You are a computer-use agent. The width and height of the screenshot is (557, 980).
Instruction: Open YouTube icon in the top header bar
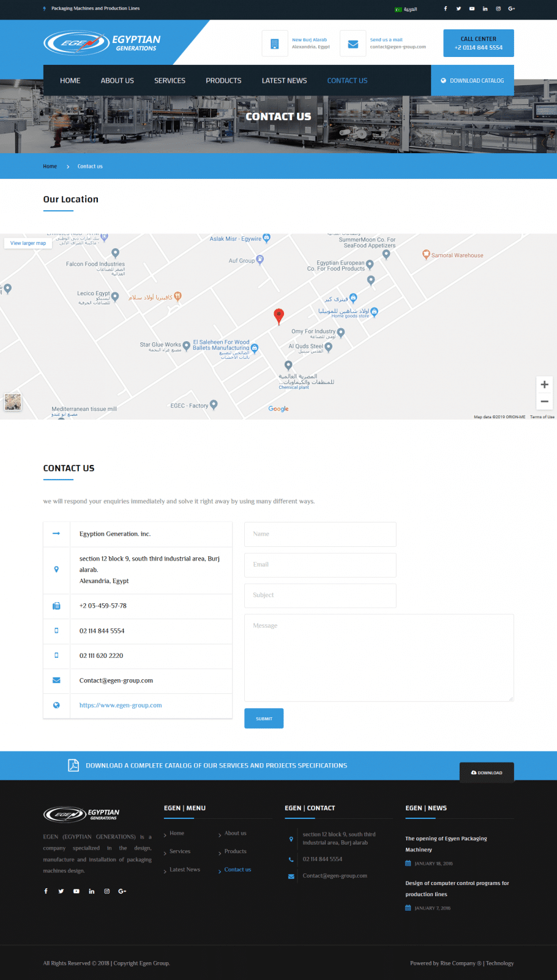click(x=472, y=9)
